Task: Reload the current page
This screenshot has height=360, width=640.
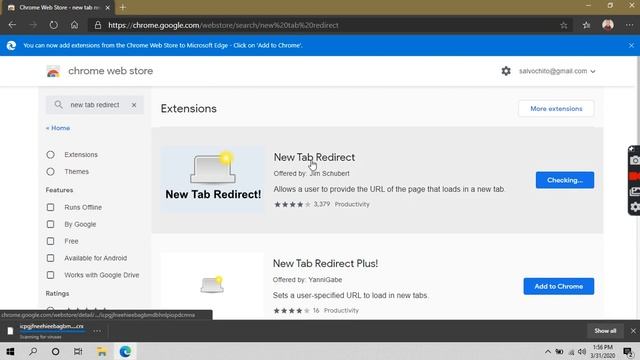Action: [53, 25]
